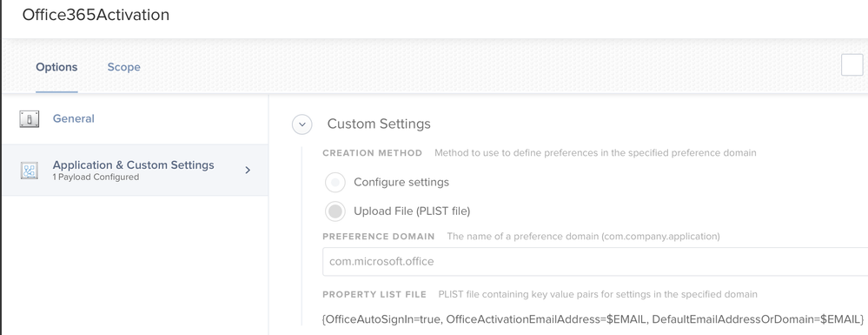Click the Upload File (PLIST file) label
This screenshot has height=335, width=868.
412,211
